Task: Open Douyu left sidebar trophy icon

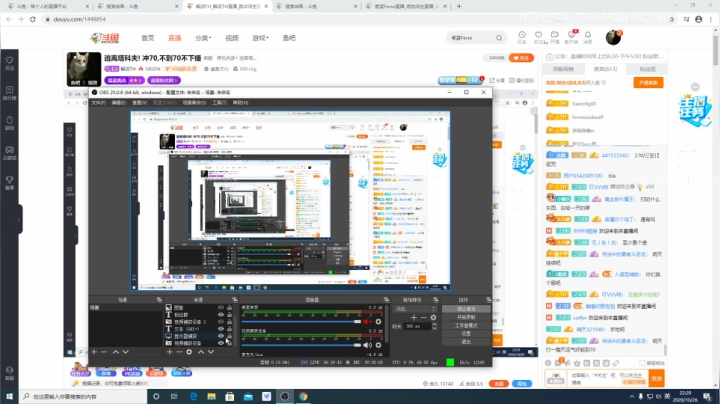Action: tap(10, 182)
